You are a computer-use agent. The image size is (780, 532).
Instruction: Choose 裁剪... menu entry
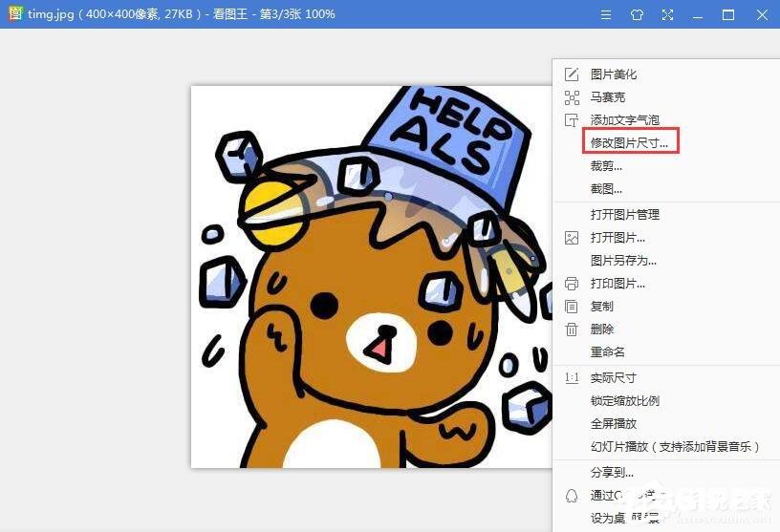(606, 166)
